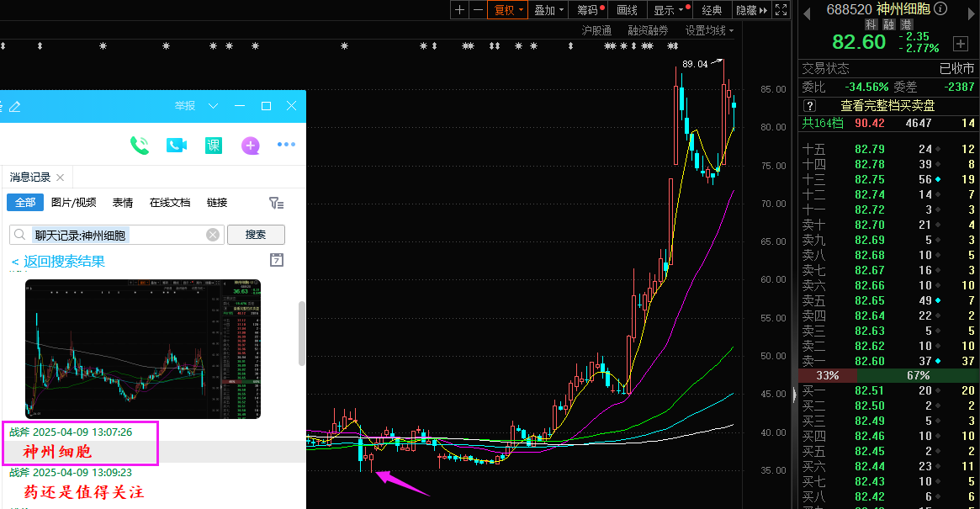The height and width of the screenshot is (509, 980).
Task: Click 查看完整档买卖盘
Action: 887,106
